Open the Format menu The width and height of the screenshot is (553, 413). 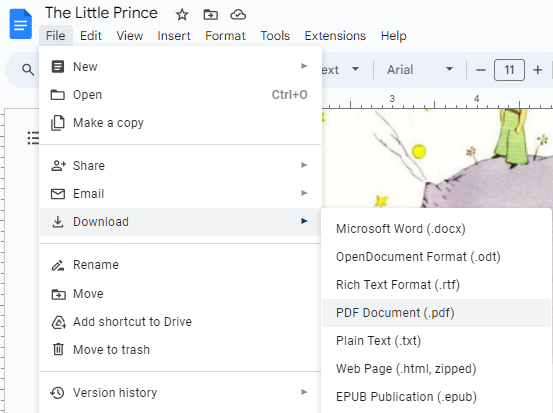coord(225,36)
